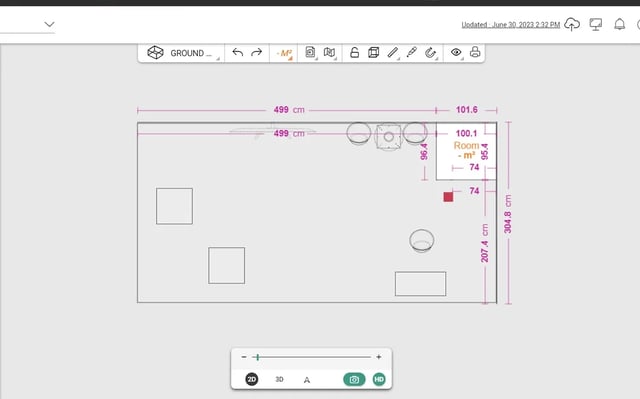
Task: Select the lower square furniture item
Action: pyautogui.click(x=227, y=266)
